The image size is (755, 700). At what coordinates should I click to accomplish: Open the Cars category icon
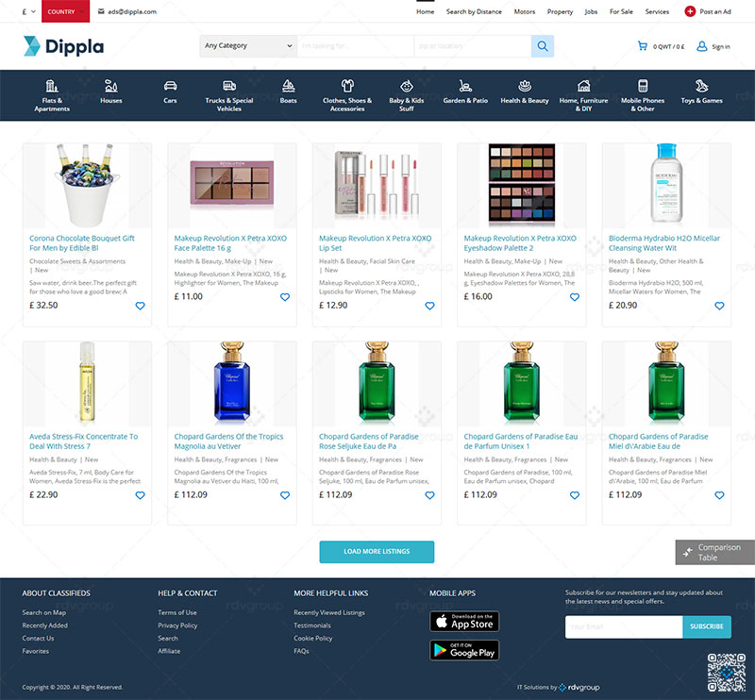point(171,86)
